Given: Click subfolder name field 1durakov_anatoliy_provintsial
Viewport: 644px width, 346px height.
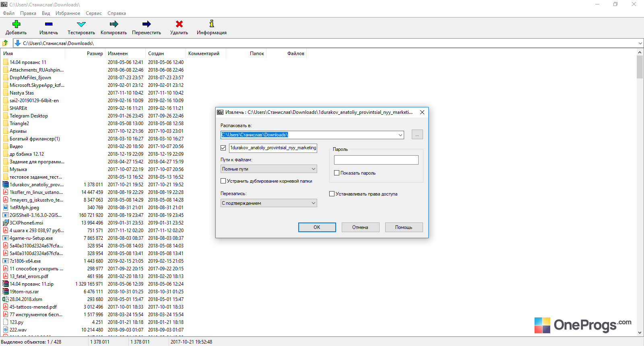Looking at the screenshot, I should (x=273, y=148).
